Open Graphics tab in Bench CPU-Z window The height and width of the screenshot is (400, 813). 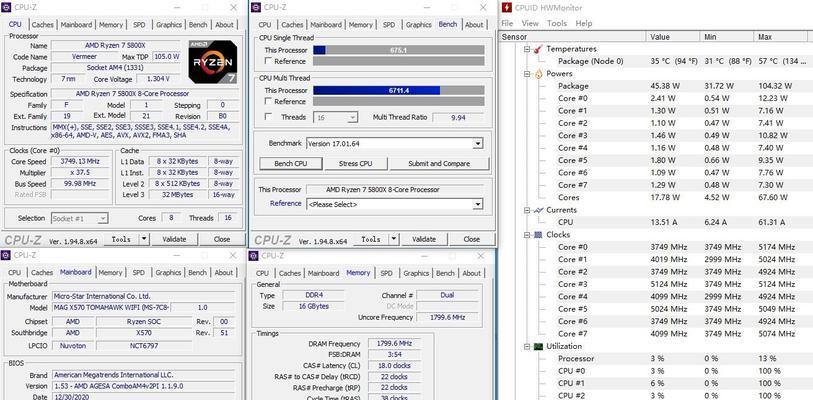coord(418,24)
